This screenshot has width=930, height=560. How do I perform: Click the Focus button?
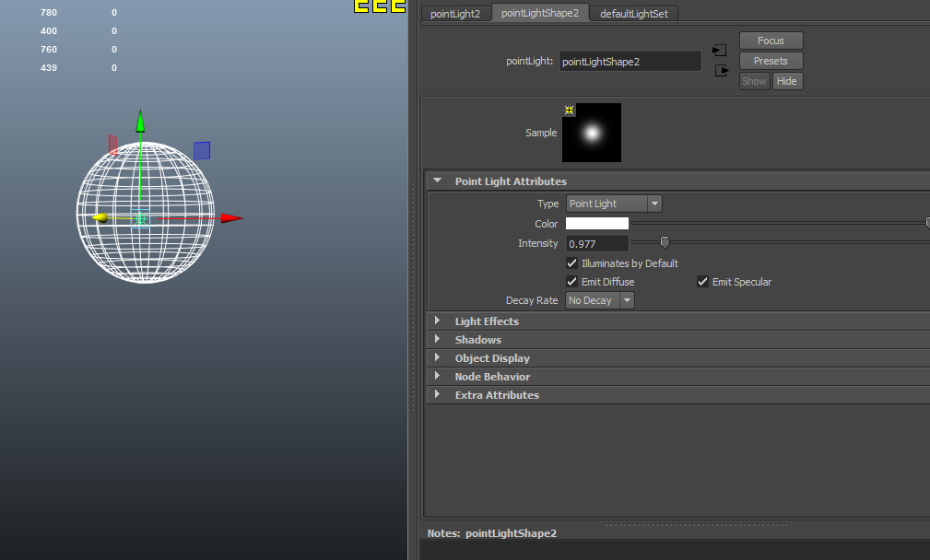(771, 41)
